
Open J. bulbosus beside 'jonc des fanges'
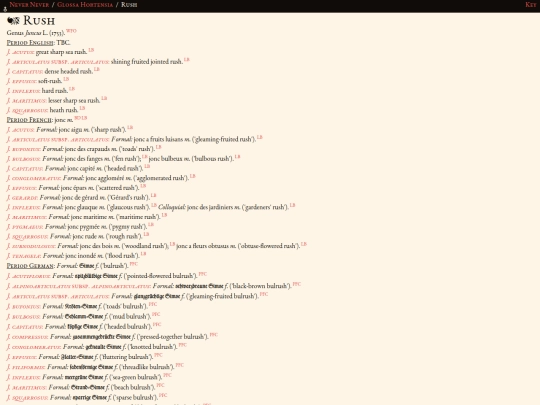[23, 159]
